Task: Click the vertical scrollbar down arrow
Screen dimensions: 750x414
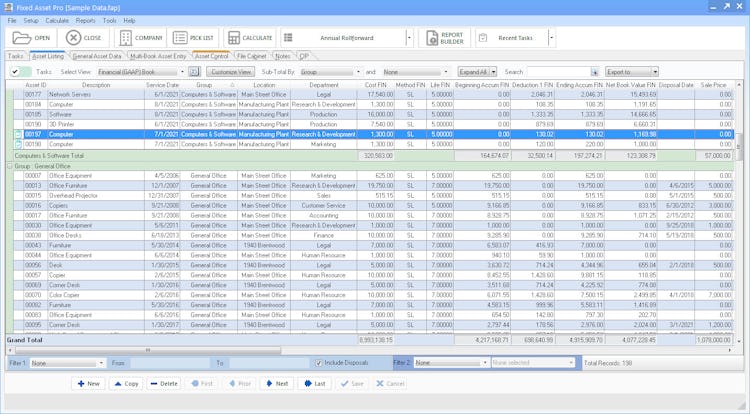Action: point(739,341)
